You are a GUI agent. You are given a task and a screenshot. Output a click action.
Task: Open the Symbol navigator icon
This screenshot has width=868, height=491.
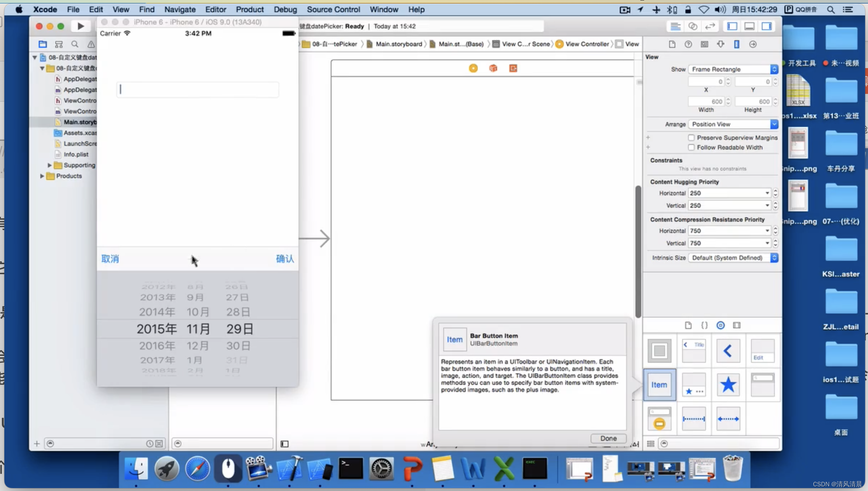pyautogui.click(x=59, y=44)
